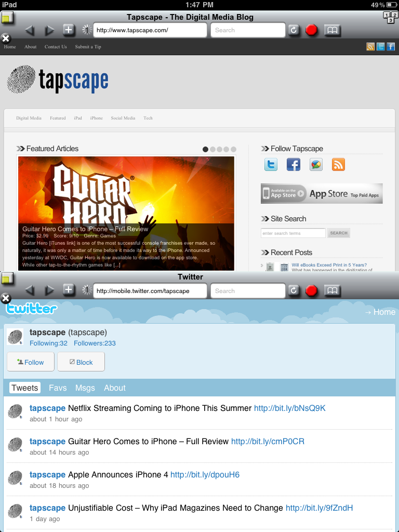Click the mobile.twitter.com URL address field
Image resolution: width=399 pixels, height=532 pixels.
click(x=150, y=291)
